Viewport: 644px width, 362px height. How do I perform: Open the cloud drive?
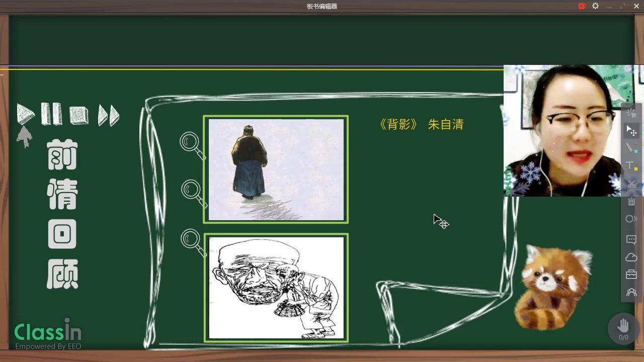[631, 257]
